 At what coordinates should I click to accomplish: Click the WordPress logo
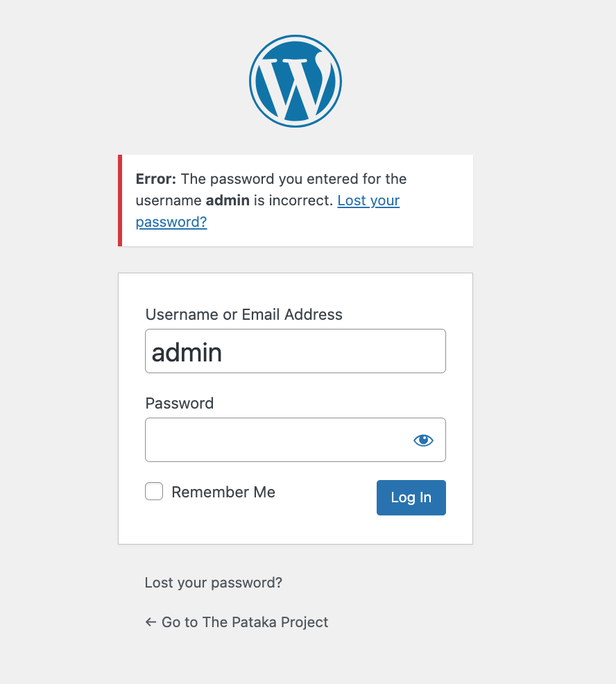[x=296, y=81]
